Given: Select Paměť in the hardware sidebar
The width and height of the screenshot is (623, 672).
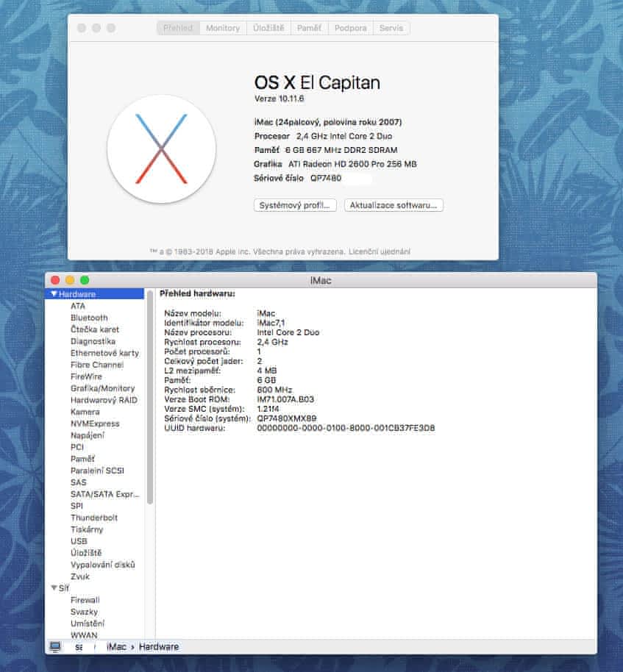Looking at the screenshot, I should pyautogui.click(x=82, y=459).
